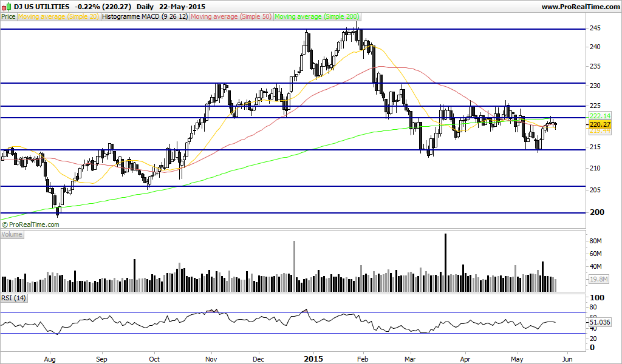The width and height of the screenshot is (622, 364).
Task: Click the bold 200 price axis label
Action: (x=597, y=212)
